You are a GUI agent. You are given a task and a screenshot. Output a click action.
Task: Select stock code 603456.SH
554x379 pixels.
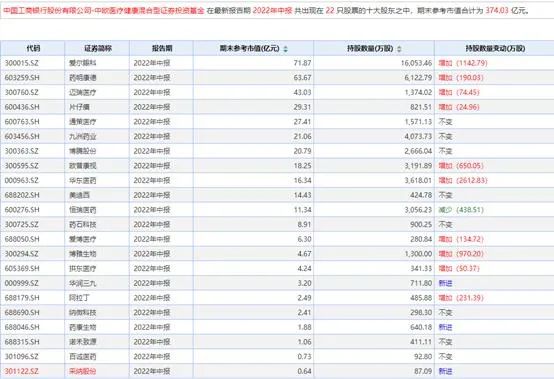click(22, 136)
